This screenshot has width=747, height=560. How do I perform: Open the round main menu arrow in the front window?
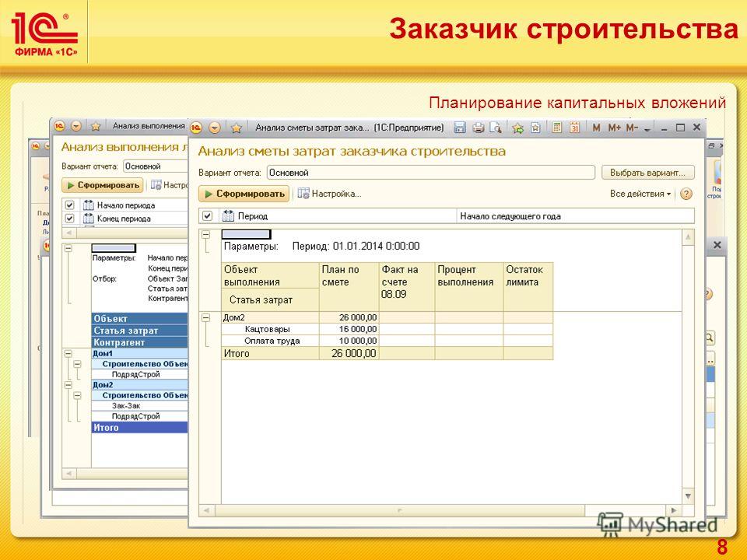[x=215, y=128]
